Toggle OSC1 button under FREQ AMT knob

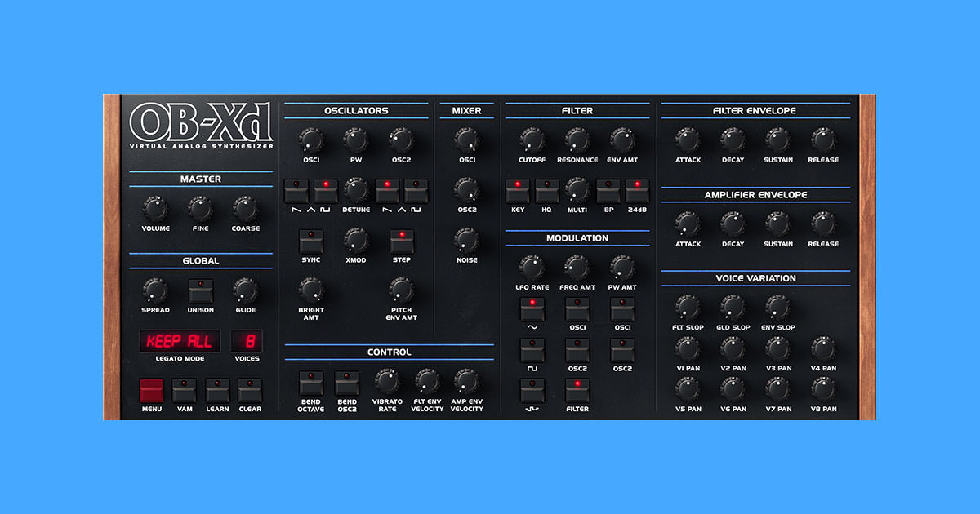[577, 310]
